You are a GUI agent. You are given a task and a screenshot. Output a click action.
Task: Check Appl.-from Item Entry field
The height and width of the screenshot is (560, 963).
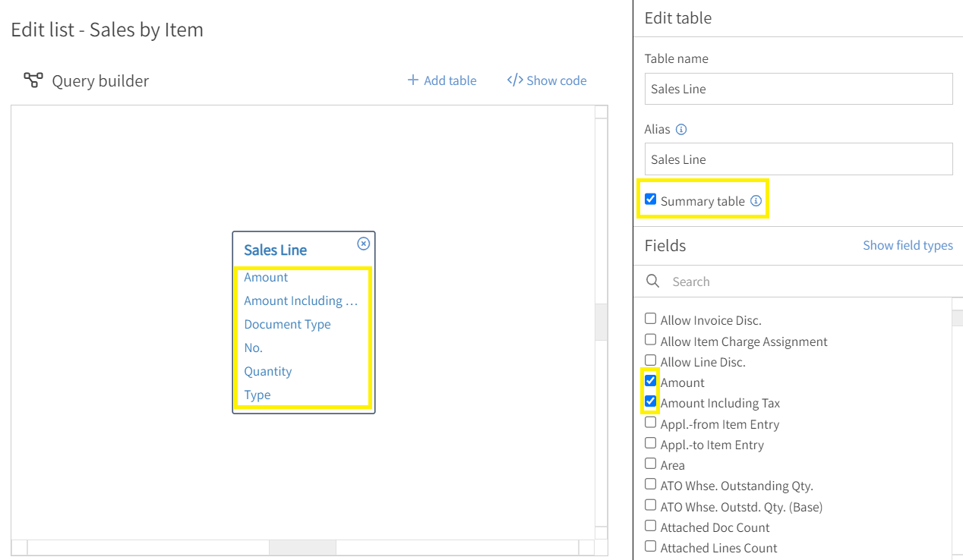coord(650,423)
